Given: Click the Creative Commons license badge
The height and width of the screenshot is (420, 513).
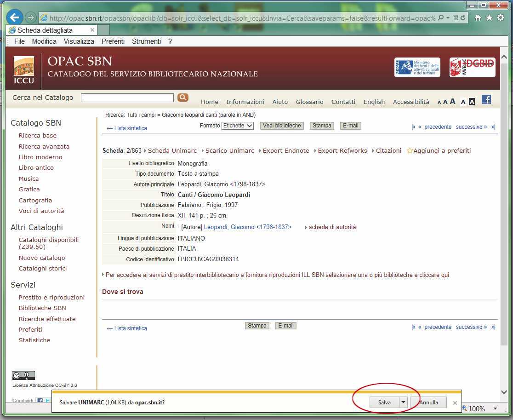Looking at the screenshot, I should (x=23, y=375).
